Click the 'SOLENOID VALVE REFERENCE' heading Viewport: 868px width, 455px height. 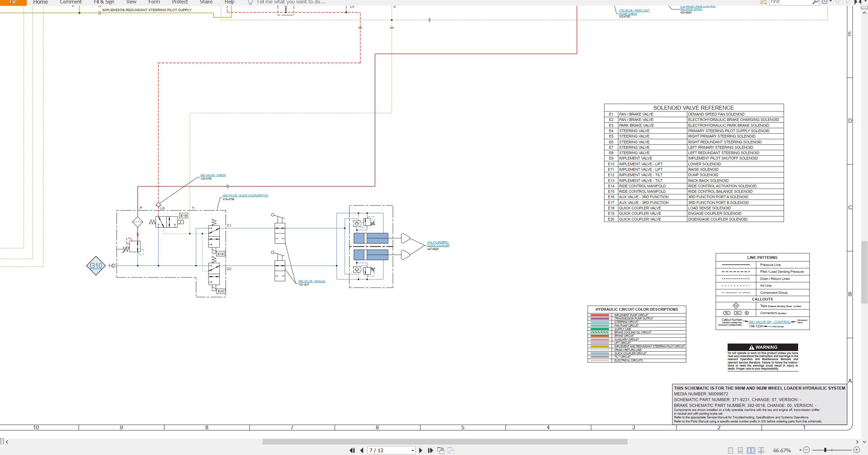tap(693, 108)
